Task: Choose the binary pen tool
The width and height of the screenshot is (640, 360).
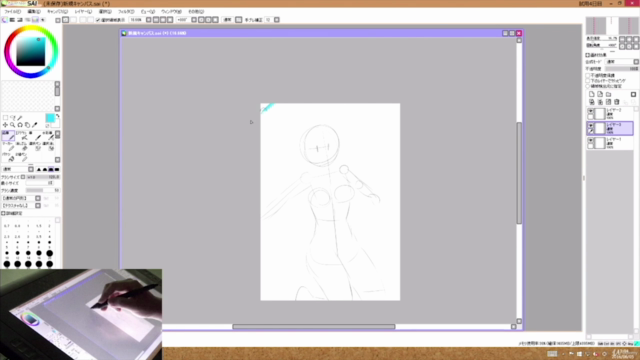Action: (22, 157)
